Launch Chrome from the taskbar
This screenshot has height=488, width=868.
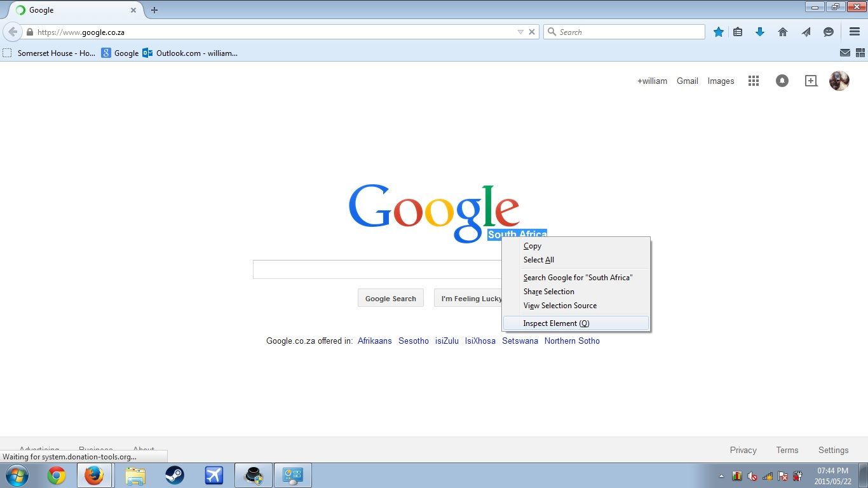tap(57, 475)
